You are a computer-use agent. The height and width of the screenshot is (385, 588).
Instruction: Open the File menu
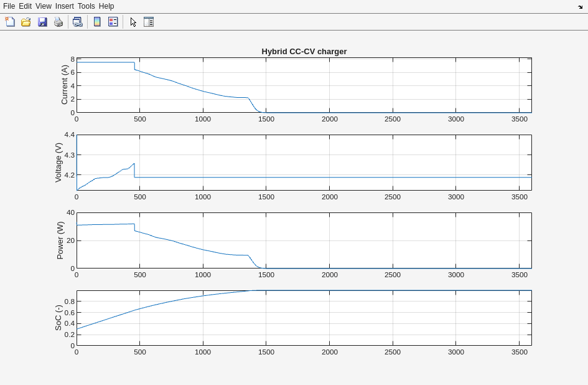click(9, 6)
